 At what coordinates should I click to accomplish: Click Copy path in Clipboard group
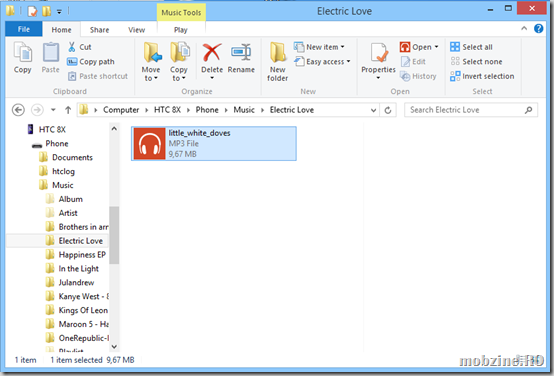91,61
